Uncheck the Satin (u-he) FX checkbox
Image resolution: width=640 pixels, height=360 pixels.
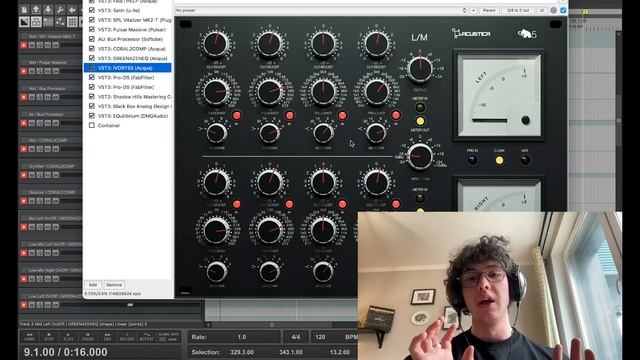[92, 10]
